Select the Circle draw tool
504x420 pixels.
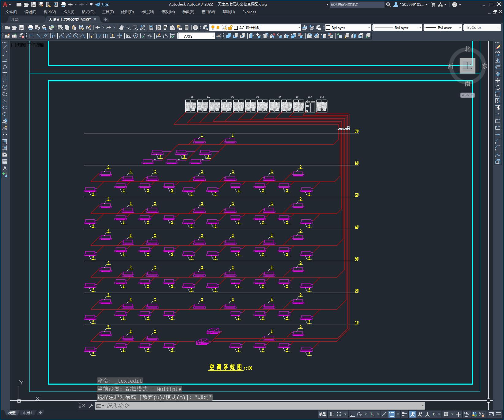(x=5, y=87)
